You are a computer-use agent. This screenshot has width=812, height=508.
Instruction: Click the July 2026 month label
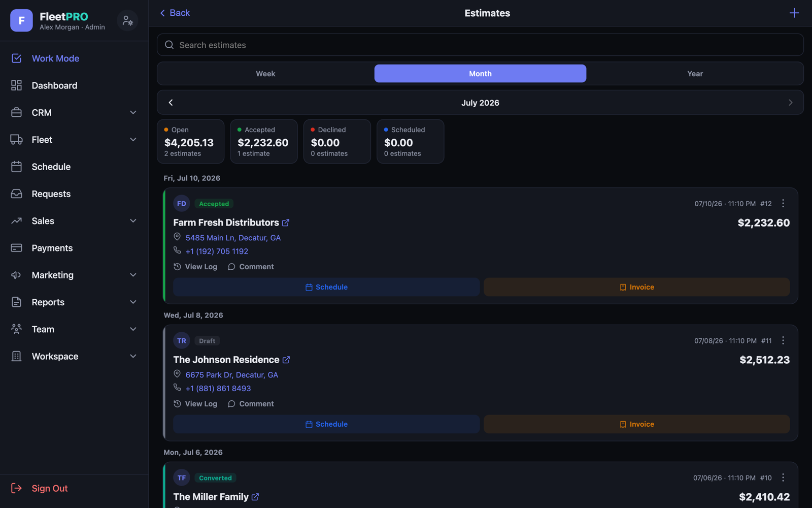point(480,103)
